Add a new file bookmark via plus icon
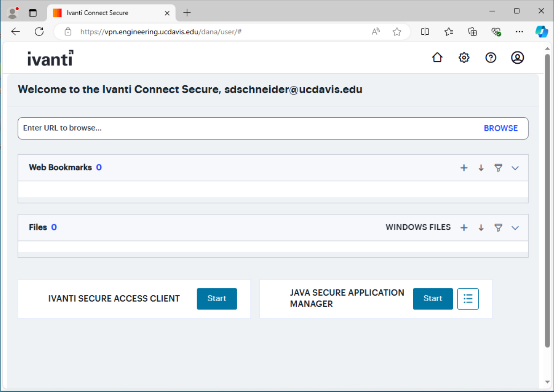The height and width of the screenshot is (392, 554). pyautogui.click(x=464, y=227)
